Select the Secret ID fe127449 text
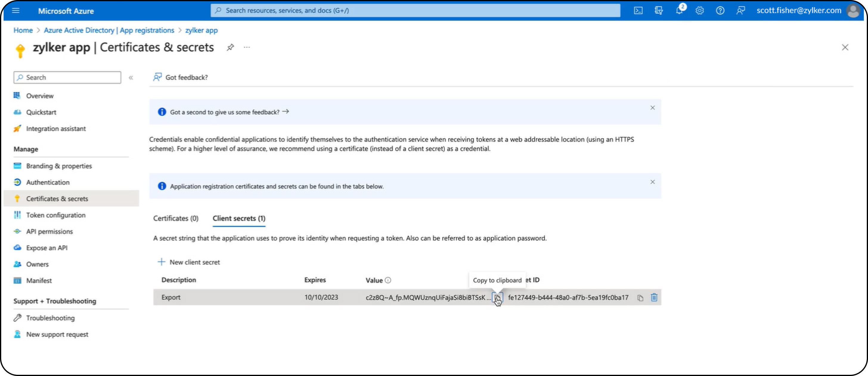868x376 pixels. [568, 298]
